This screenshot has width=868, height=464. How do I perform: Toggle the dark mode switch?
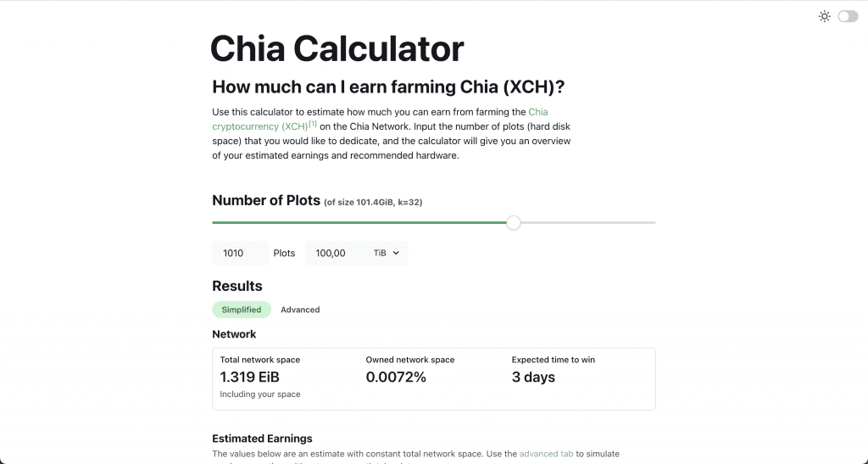click(x=848, y=17)
